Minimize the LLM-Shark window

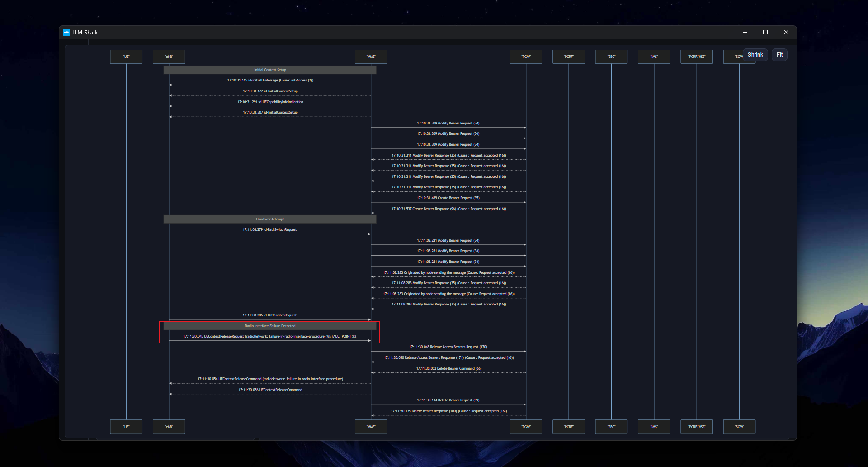(x=745, y=32)
